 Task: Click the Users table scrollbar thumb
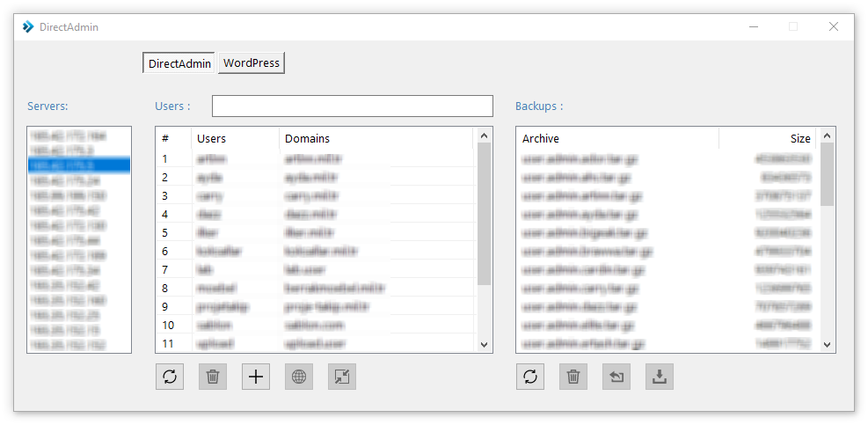tap(484, 214)
